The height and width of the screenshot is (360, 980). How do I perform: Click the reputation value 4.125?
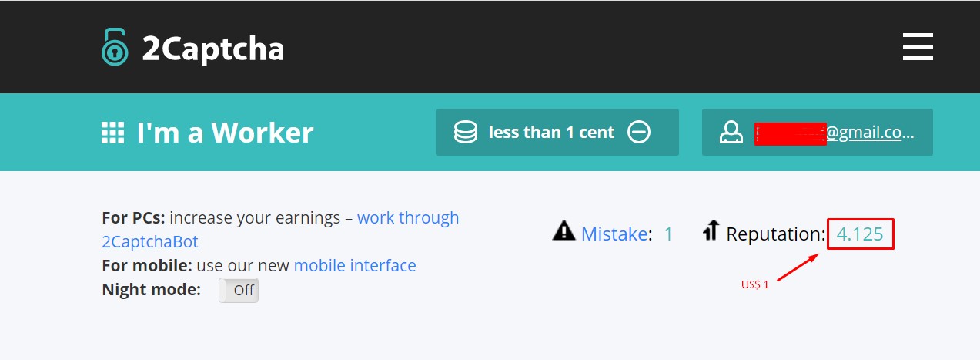[x=860, y=234]
